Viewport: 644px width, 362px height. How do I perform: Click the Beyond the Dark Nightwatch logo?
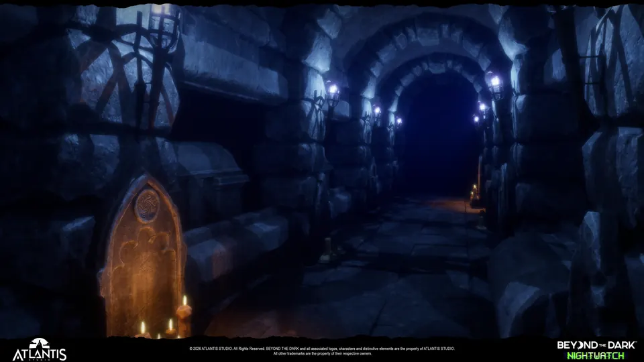point(596,350)
